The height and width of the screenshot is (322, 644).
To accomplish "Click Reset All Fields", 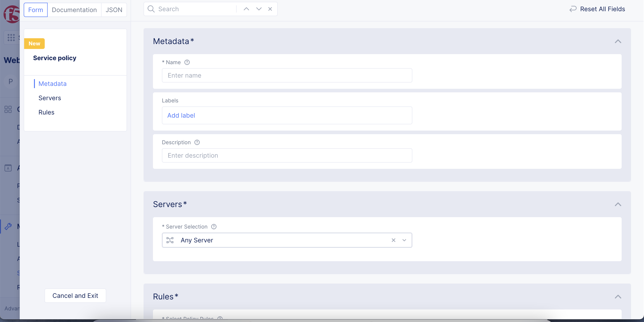I will [597, 9].
